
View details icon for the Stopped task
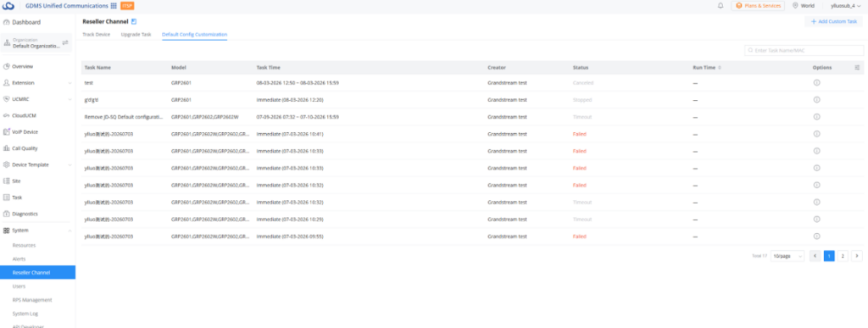[816, 99]
